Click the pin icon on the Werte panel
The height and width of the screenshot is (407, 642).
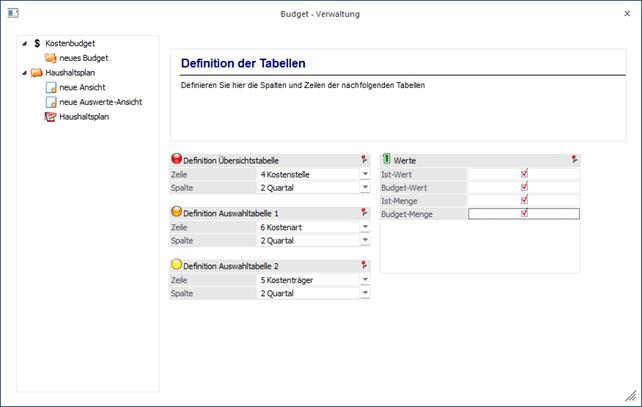click(574, 159)
